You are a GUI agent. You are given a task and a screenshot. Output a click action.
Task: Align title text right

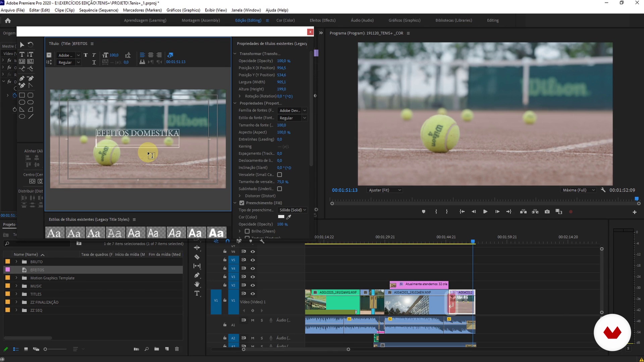[x=159, y=55]
